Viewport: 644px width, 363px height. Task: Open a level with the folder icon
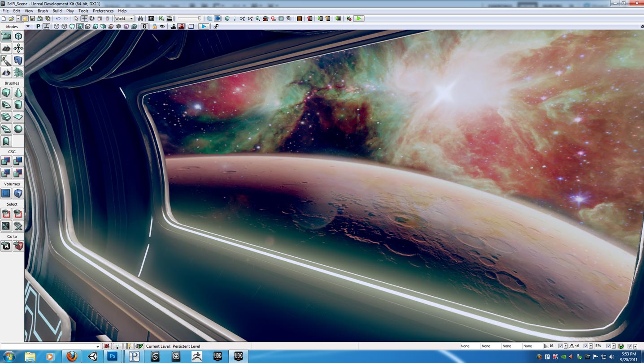click(12, 18)
